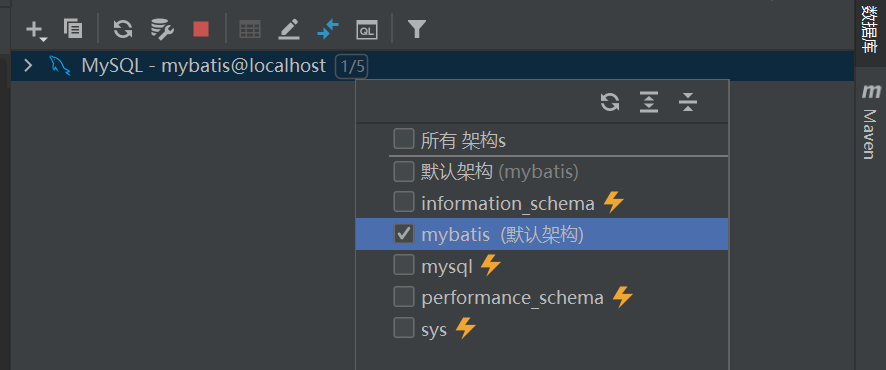Click the Edit Source pencil icon
Screen dimensions: 886x370
(x=289, y=29)
